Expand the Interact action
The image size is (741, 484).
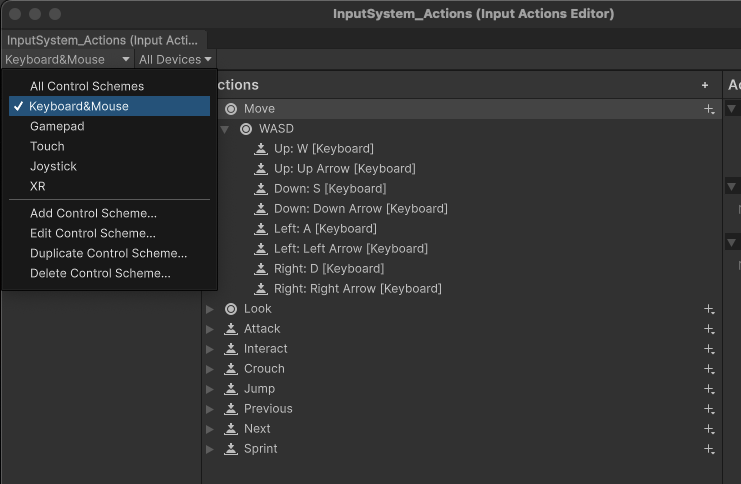[x=210, y=349]
